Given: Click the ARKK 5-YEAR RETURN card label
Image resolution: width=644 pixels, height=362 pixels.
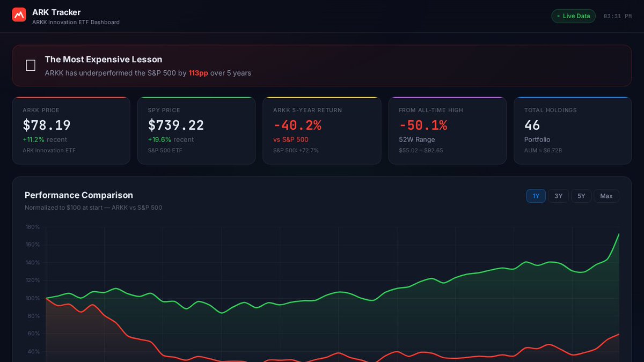Looking at the screenshot, I should click(308, 110).
